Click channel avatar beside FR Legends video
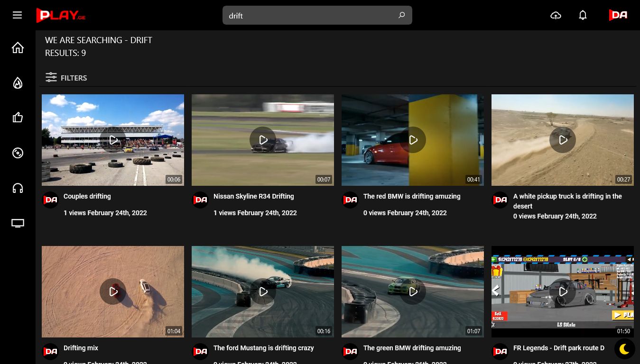Screen dimensions: 640x364 (500, 352)
